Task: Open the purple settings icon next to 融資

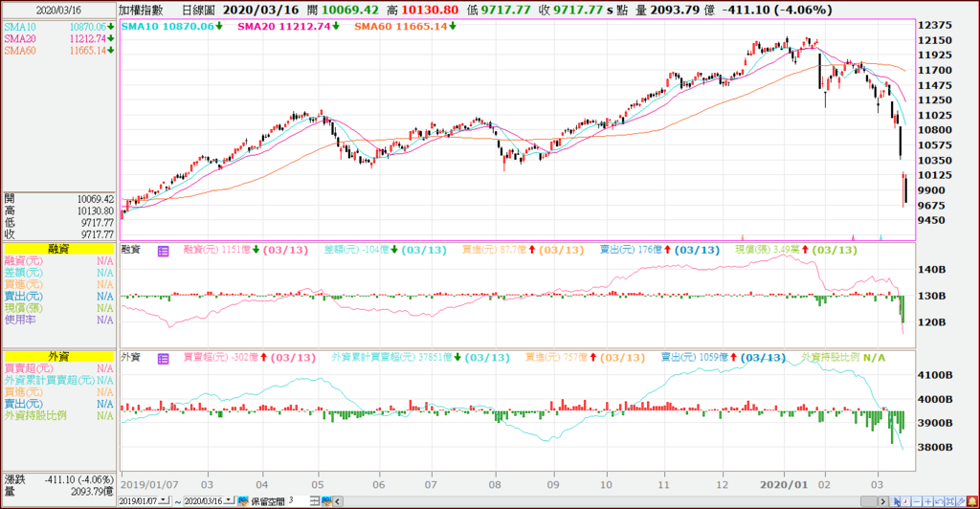Action: click(x=163, y=251)
